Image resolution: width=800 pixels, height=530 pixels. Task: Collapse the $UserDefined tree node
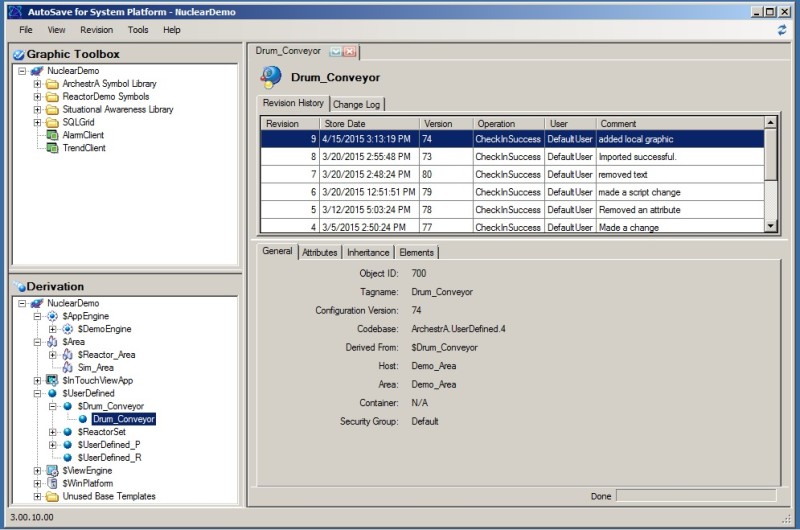click(x=37, y=394)
